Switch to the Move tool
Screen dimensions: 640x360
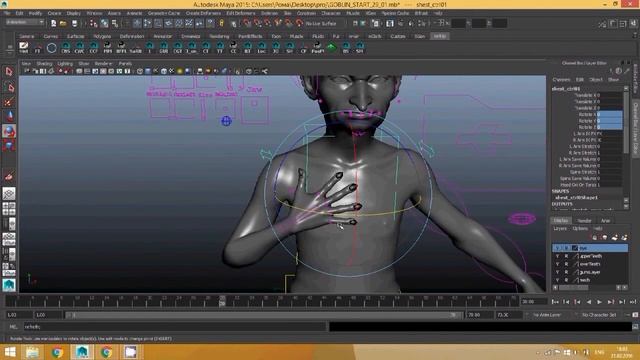point(9,116)
